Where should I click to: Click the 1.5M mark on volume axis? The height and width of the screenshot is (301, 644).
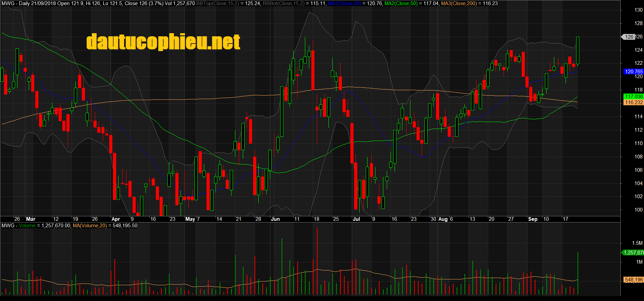[637, 243]
